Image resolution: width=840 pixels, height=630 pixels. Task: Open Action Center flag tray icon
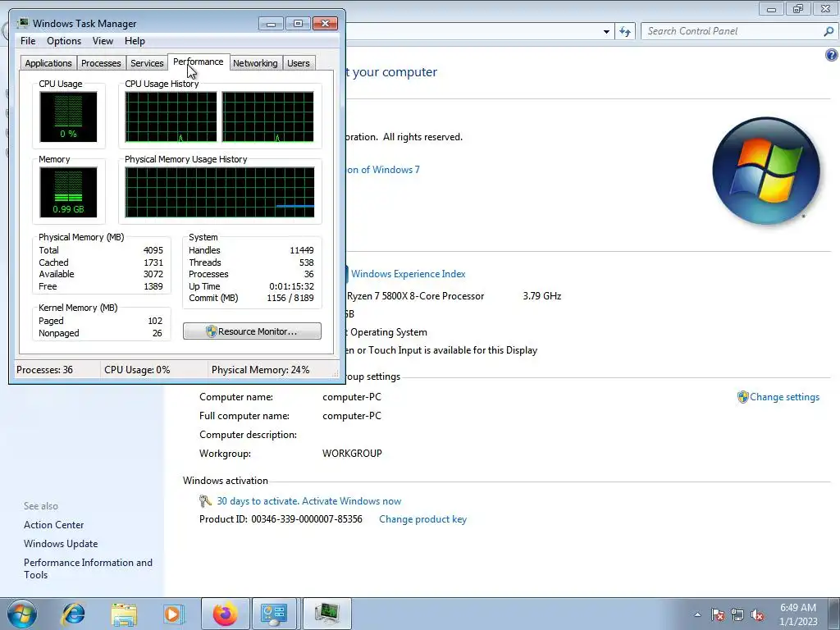(718, 614)
